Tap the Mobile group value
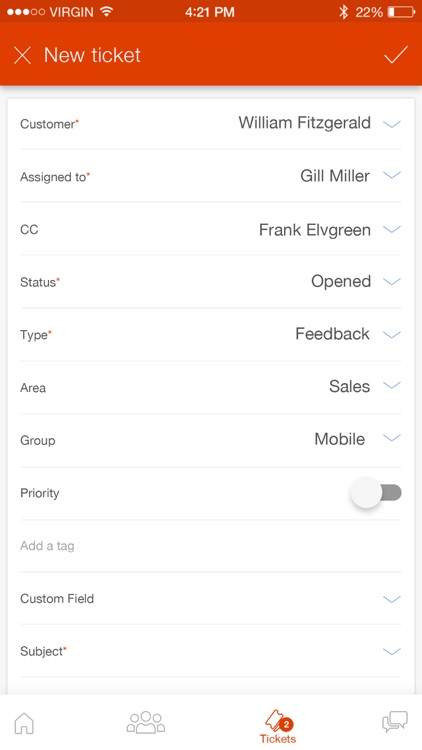The height and width of the screenshot is (750, 422). [340, 439]
